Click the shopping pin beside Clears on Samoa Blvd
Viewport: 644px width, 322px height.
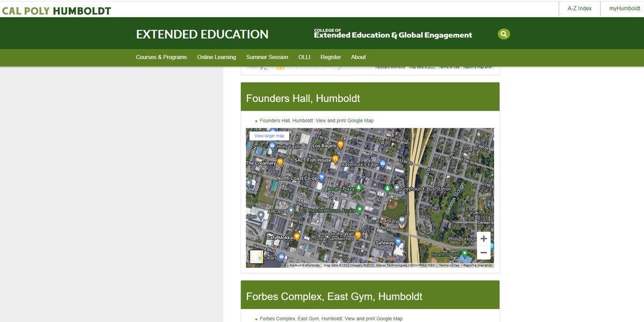(281, 257)
